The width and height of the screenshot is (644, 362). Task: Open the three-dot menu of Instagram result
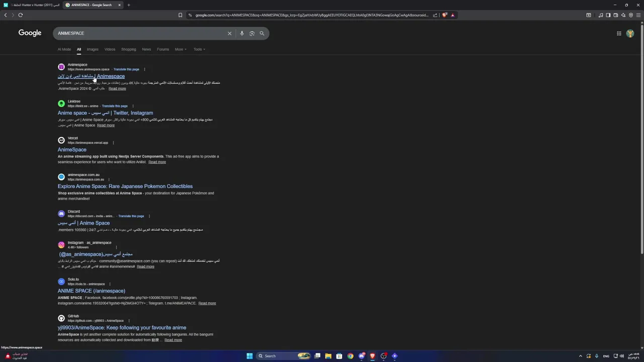tap(116, 247)
